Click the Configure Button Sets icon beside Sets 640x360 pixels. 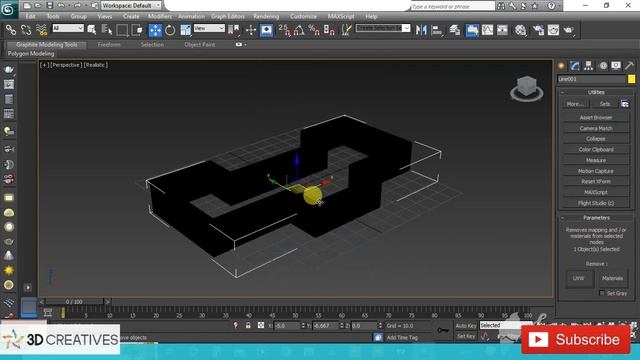[625, 104]
